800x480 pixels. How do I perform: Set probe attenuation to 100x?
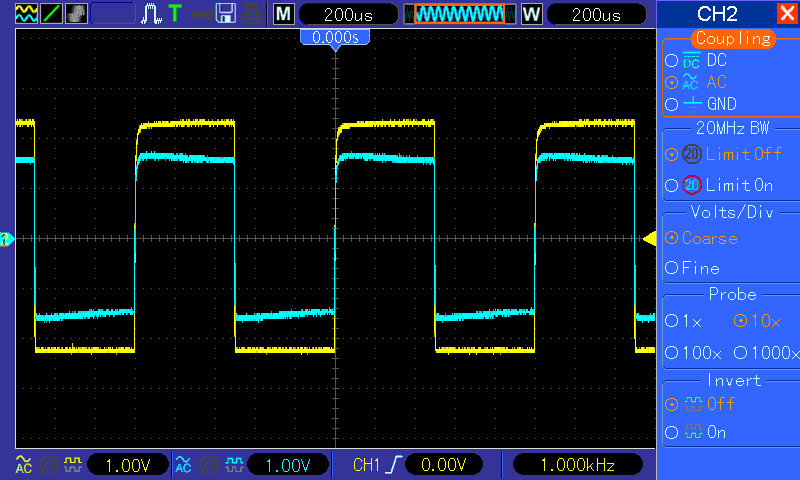[x=671, y=353]
